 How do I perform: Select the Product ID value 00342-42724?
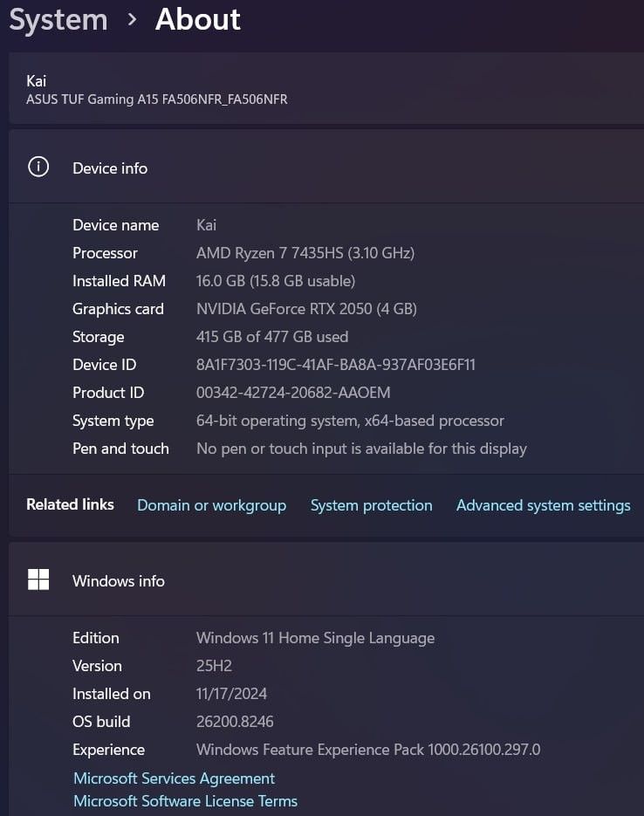[293, 393]
